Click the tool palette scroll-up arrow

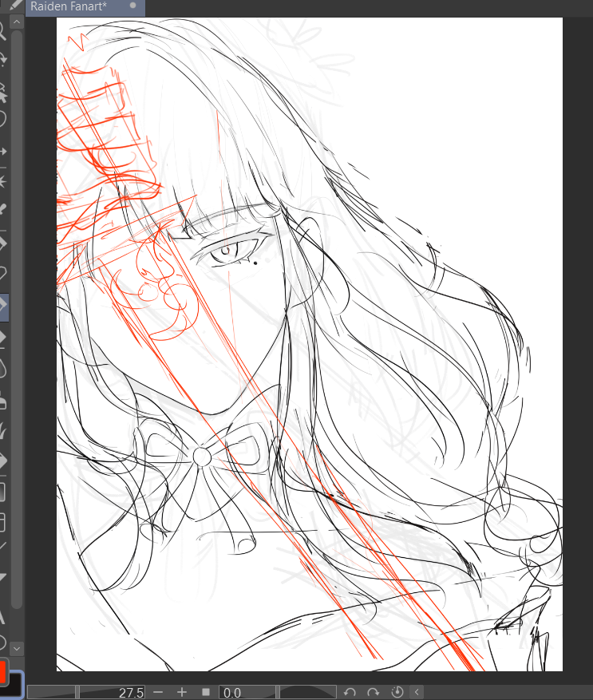tap(17, 22)
